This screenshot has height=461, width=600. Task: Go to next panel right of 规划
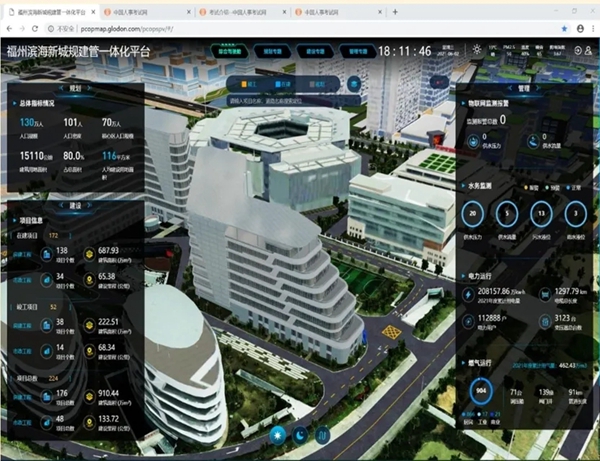click(x=89, y=88)
